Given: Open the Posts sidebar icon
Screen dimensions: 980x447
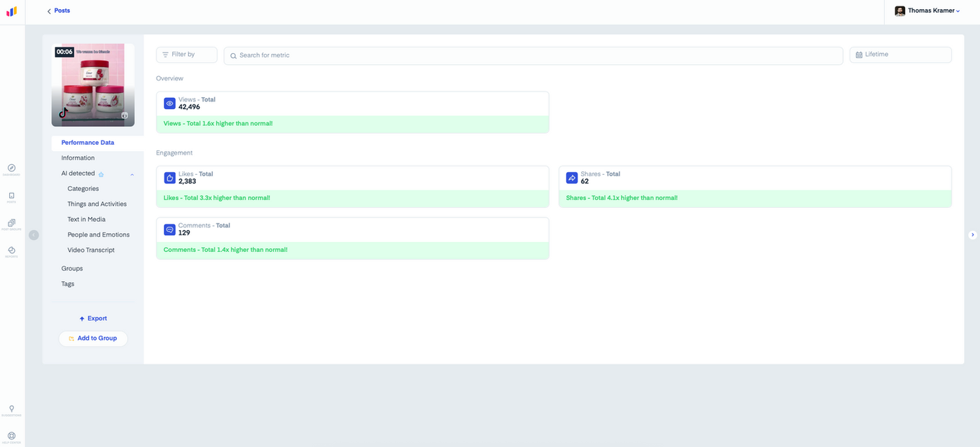Looking at the screenshot, I should coord(11,197).
